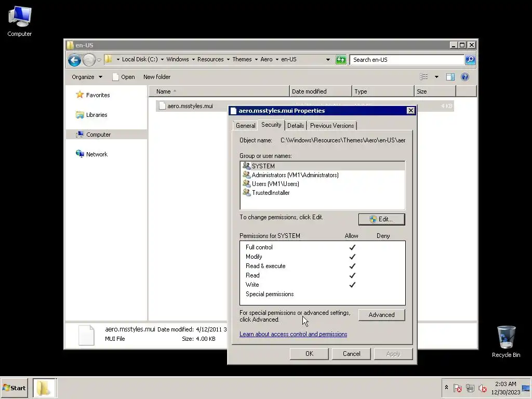Image resolution: width=532 pixels, height=399 pixels.
Task: Click the search magnifier icon
Action: tap(470, 60)
